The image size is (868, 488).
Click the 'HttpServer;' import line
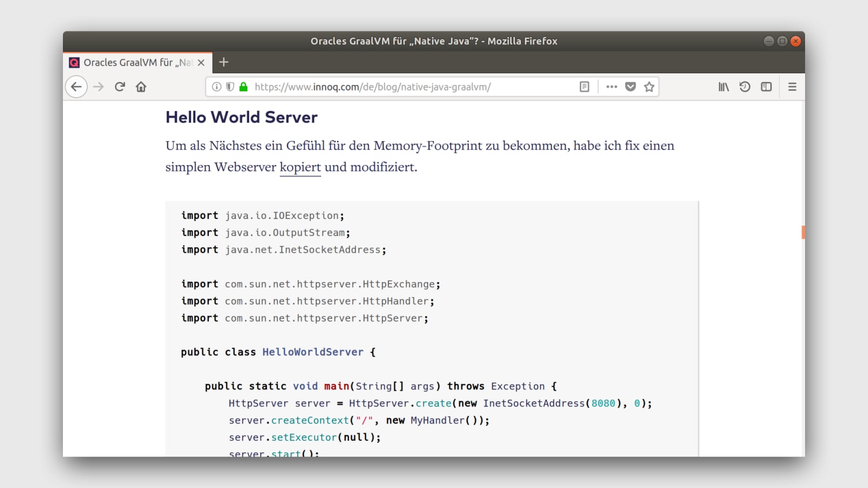tap(305, 318)
